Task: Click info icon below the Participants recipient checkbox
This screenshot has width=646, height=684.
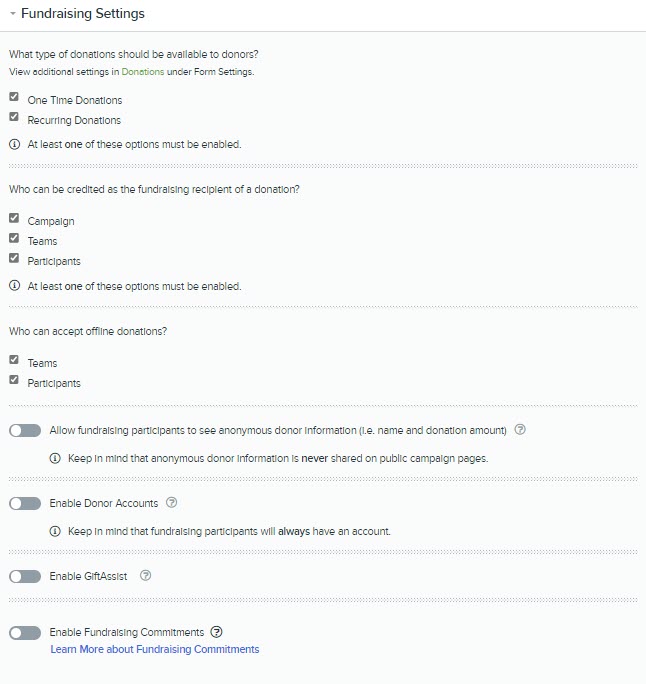Action: (15, 286)
